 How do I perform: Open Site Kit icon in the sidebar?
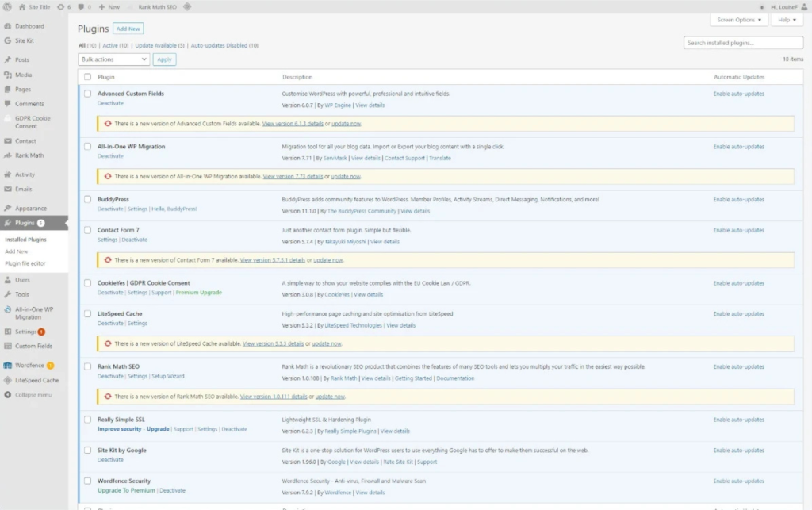[8, 40]
